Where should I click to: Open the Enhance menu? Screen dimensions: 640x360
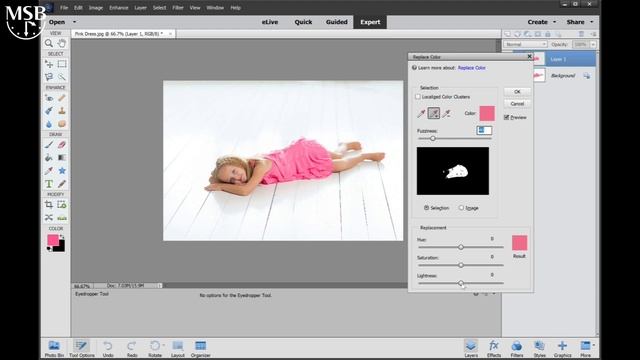pyautogui.click(x=118, y=8)
